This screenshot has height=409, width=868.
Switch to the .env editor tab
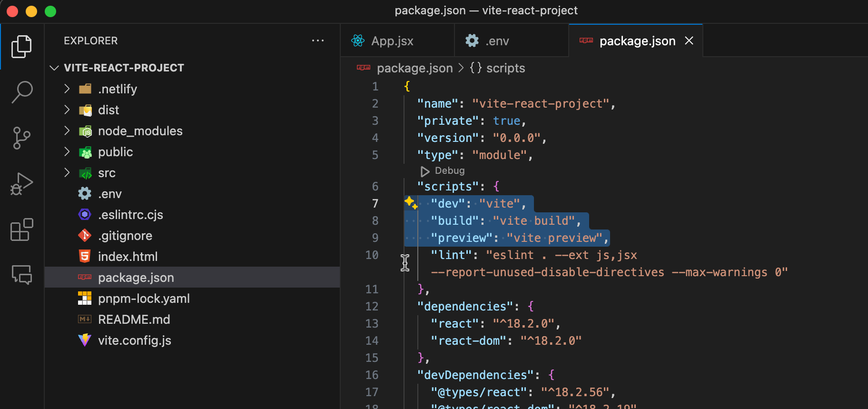(x=512, y=40)
